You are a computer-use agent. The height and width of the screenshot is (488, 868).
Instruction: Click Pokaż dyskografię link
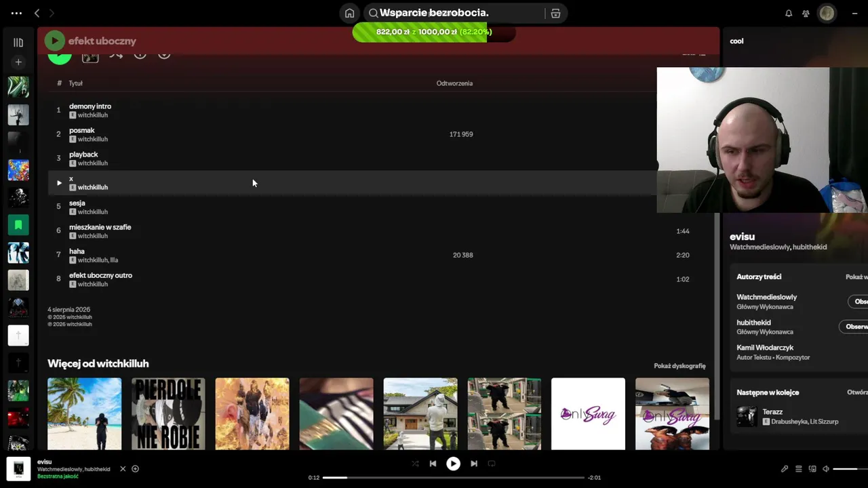[679, 366]
